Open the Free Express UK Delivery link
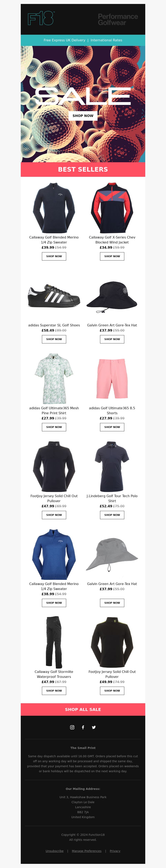 [x=64, y=40]
